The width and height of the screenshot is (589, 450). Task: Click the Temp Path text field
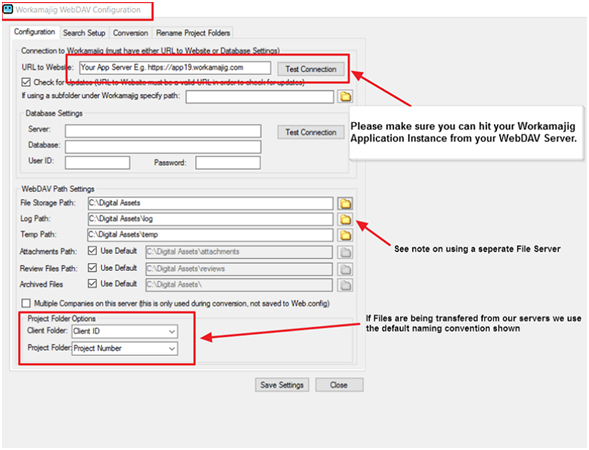(x=210, y=235)
